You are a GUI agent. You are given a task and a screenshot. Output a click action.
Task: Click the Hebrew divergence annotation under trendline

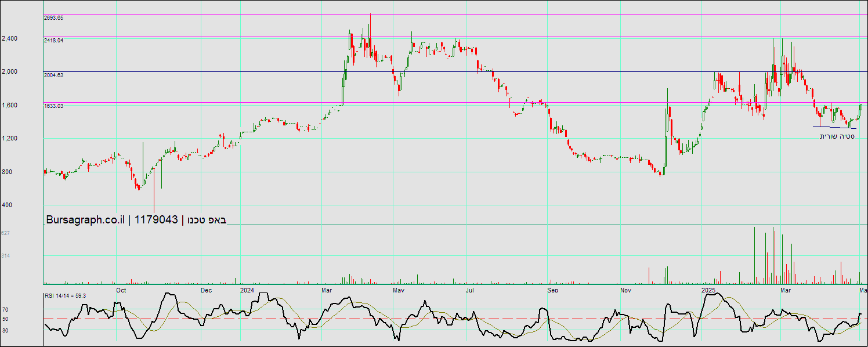[837, 136]
